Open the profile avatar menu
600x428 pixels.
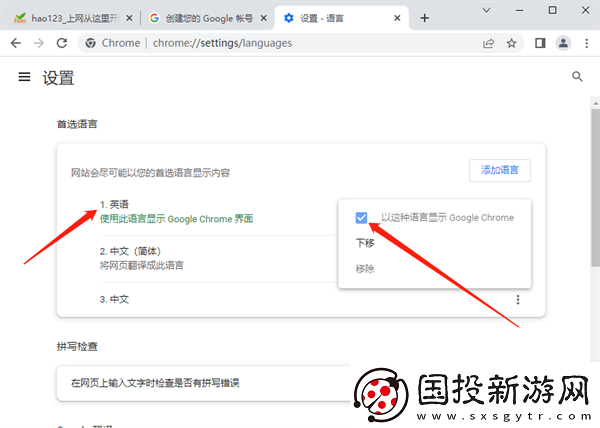click(x=563, y=43)
